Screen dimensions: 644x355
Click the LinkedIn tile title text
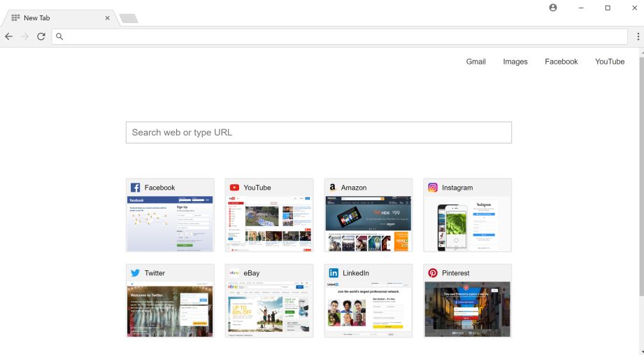pos(356,273)
